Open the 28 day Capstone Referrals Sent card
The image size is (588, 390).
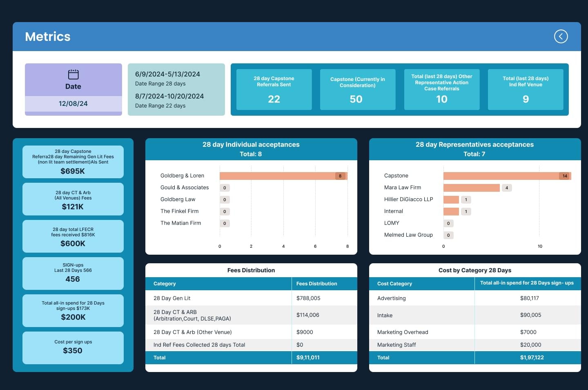pyautogui.click(x=274, y=89)
